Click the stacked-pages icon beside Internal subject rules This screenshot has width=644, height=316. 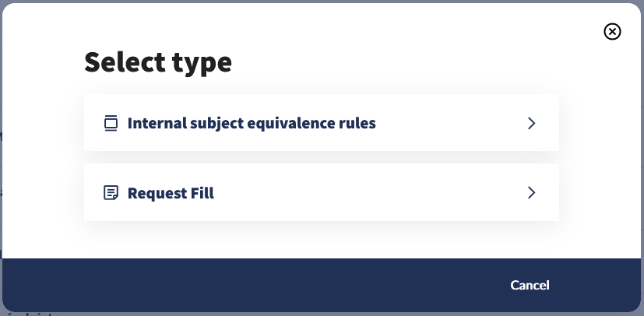tap(111, 123)
